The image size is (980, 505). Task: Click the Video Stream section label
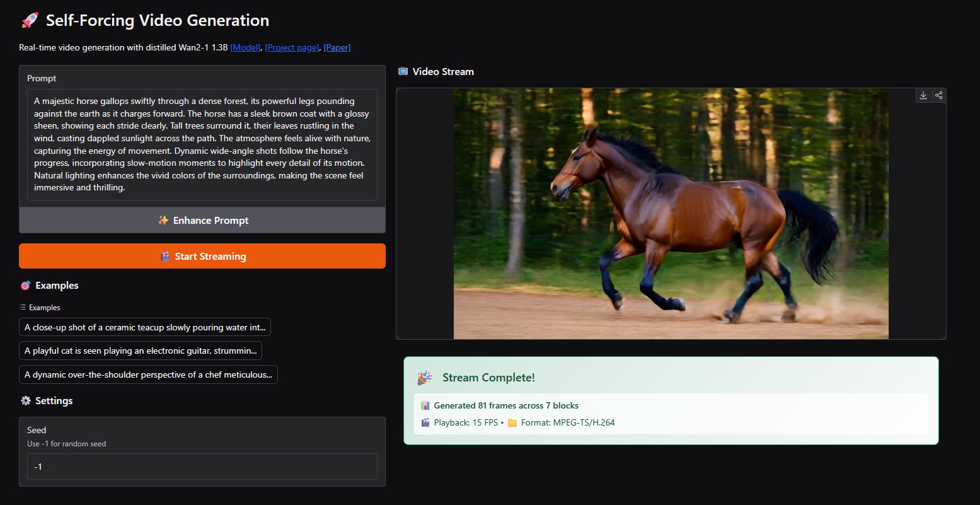point(443,71)
